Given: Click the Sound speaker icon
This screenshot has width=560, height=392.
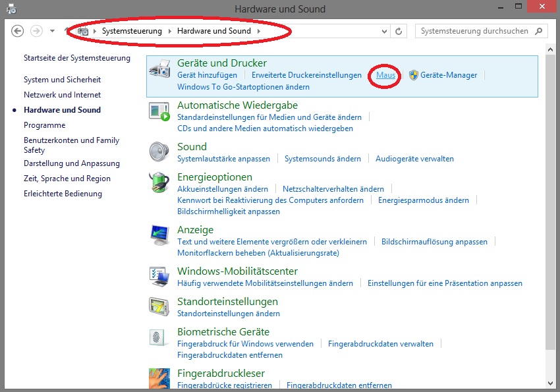Looking at the screenshot, I should (159, 152).
